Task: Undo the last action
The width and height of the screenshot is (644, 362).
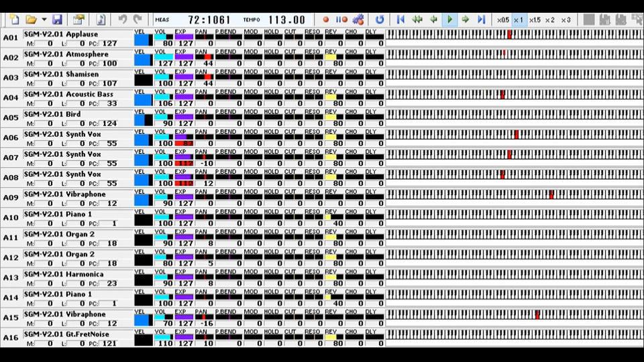Action: (122, 19)
